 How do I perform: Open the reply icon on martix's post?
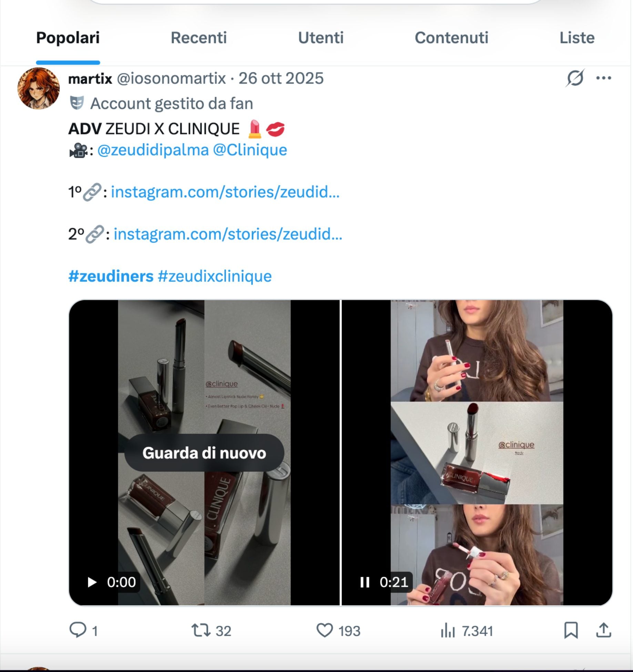pyautogui.click(x=78, y=630)
